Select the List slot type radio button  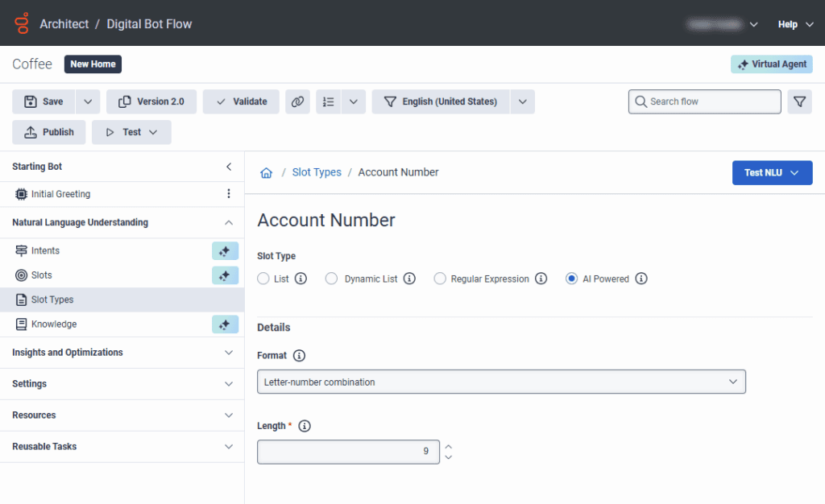point(263,279)
